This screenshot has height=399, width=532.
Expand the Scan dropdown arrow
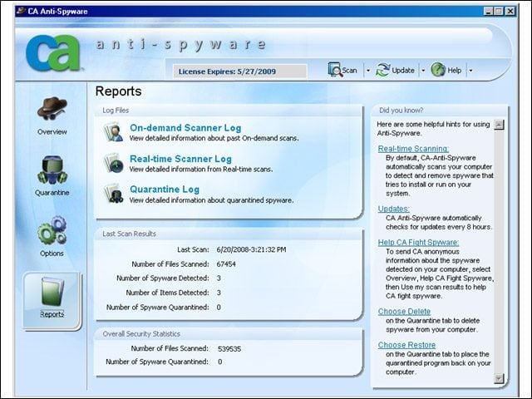pos(368,71)
